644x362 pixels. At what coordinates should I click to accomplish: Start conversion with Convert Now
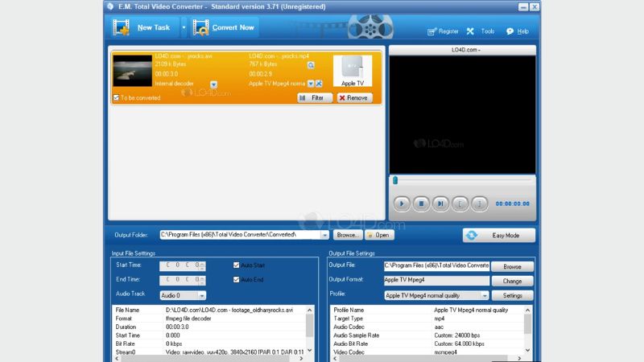224,27
